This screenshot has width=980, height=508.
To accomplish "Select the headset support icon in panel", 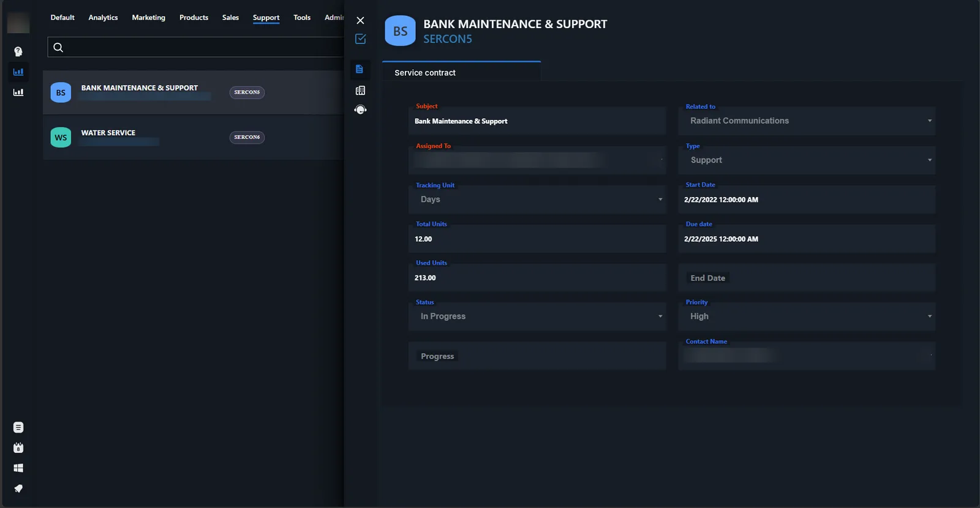I will click(x=360, y=110).
